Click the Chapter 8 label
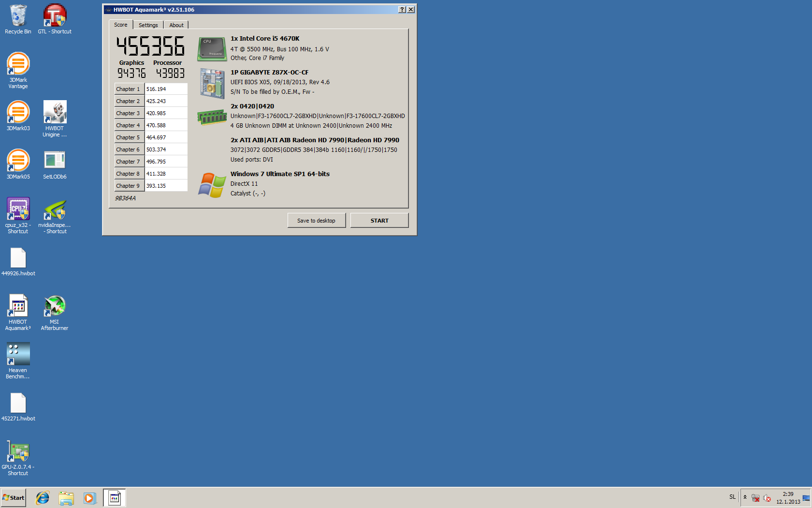Viewport: 812px width, 508px height. click(x=129, y=174)
